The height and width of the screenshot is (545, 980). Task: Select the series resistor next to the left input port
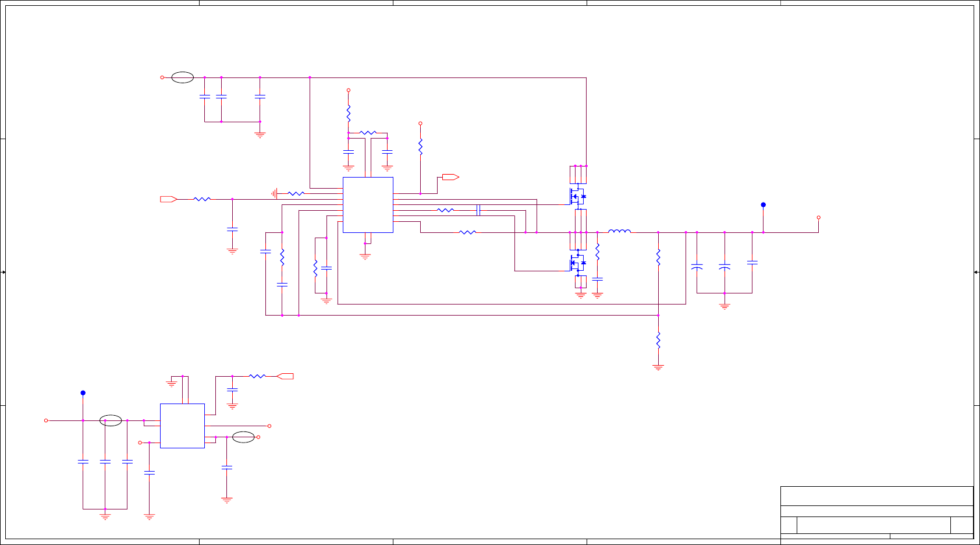tap(202, 199)
